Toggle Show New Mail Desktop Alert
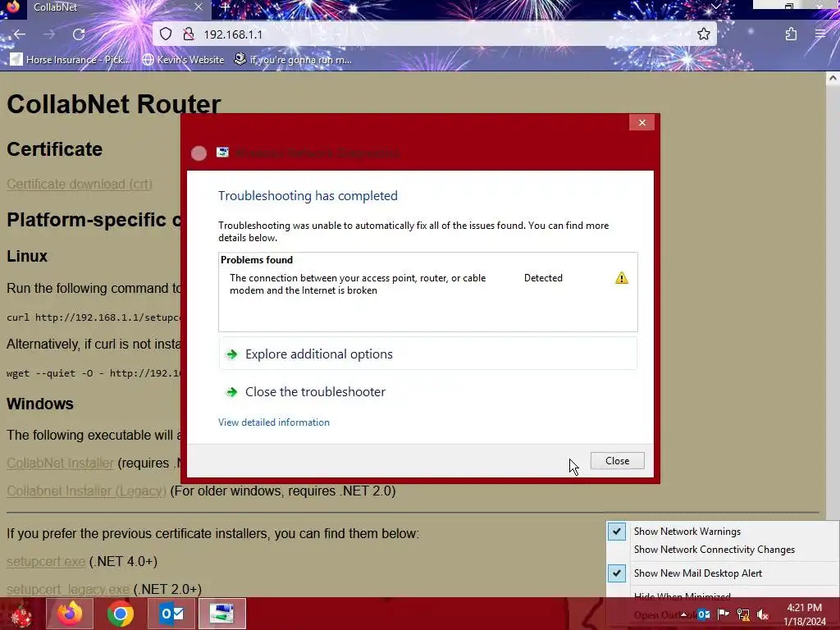 722,573
